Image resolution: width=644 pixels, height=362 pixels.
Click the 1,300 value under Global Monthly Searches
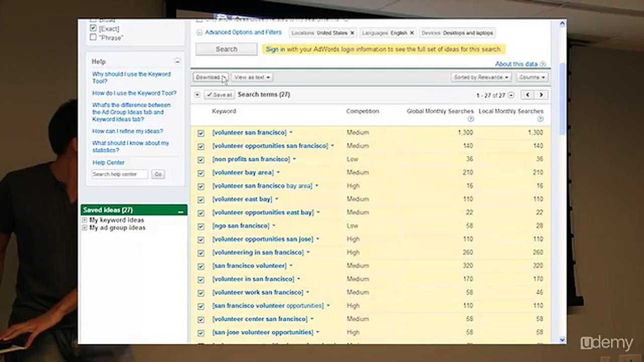[x=465, y=133]
